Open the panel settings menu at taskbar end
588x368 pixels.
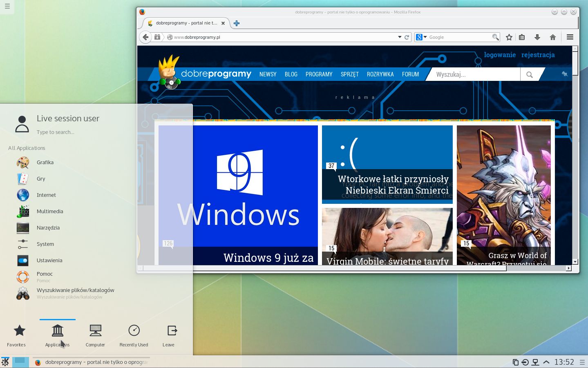(x=582, y=362)
